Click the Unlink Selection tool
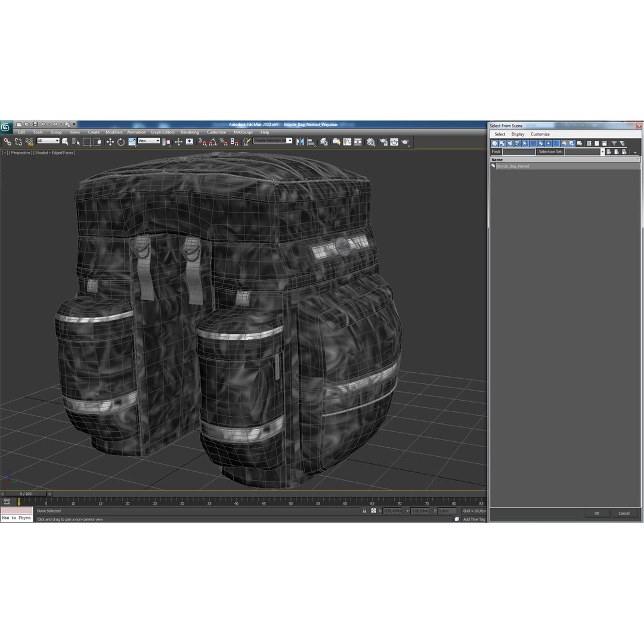The image size is (644, 644). (18, 142)
